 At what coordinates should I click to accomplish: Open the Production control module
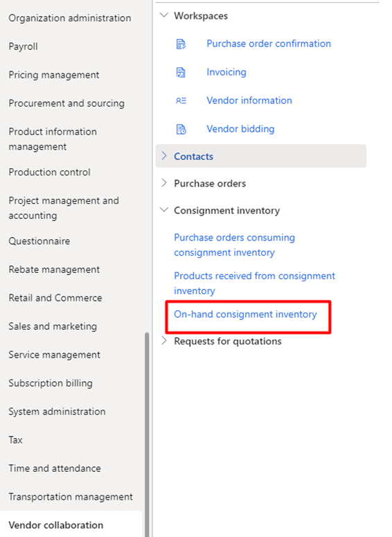click(49, 172)
